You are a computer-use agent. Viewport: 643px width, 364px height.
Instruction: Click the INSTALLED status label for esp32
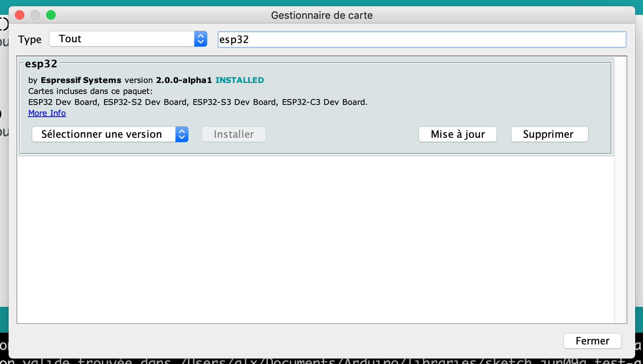(x=240, y=80)
